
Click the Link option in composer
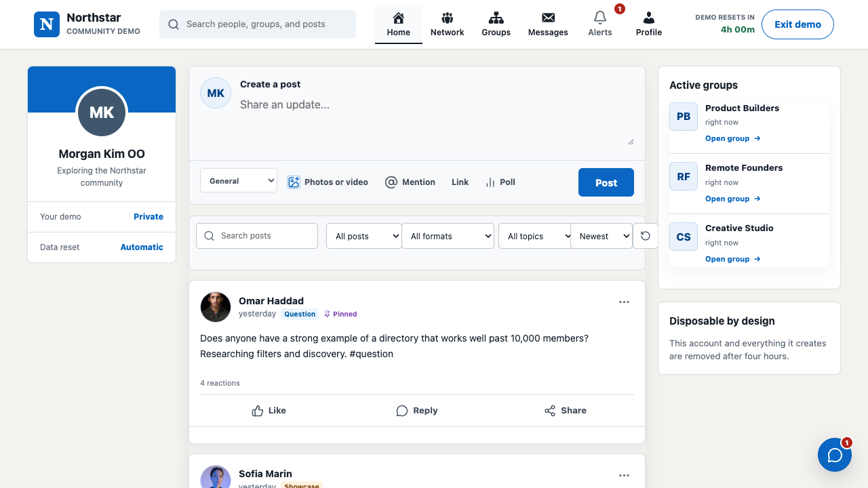click(x=460, y=182)
